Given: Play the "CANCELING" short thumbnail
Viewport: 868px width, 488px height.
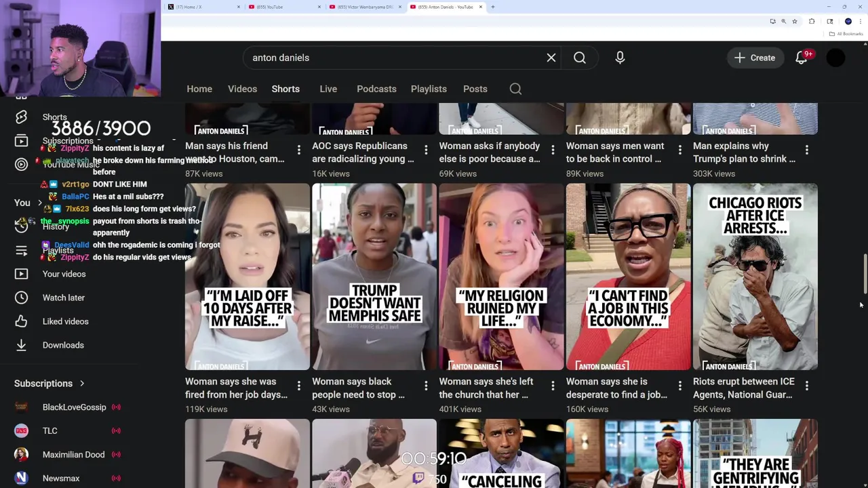Looking at the screenshot, I should (501, 453).
